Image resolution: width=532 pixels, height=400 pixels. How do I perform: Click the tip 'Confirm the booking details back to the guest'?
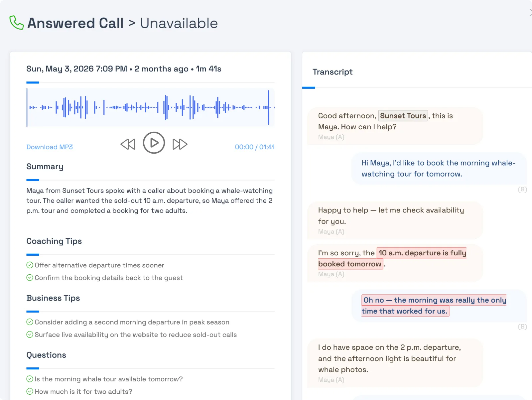click(109, 278)
